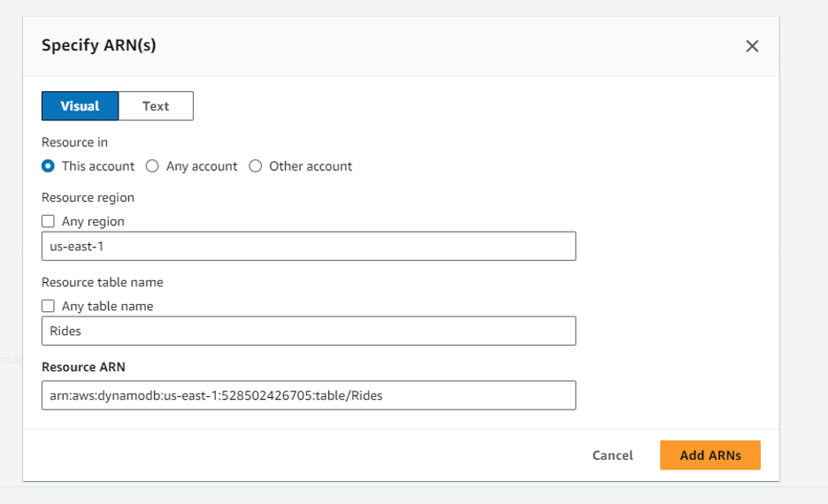Screen dimensions: 828x504
Task: Click the bold Resource ARN label
Action: point(84,366)
